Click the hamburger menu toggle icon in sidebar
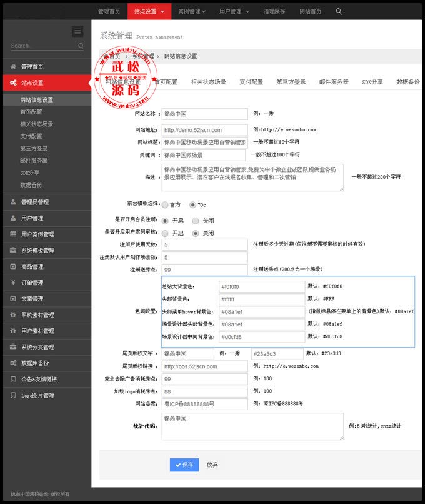 77,31
